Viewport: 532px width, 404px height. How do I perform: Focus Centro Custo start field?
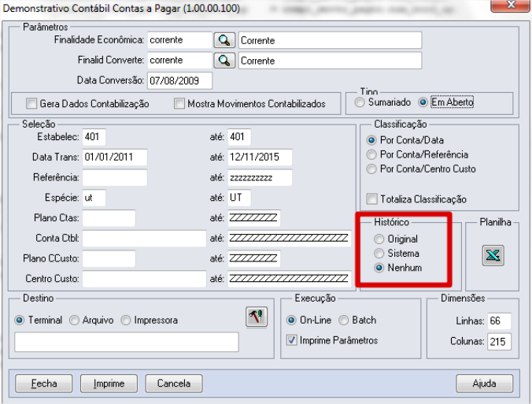tap(144, 279)
